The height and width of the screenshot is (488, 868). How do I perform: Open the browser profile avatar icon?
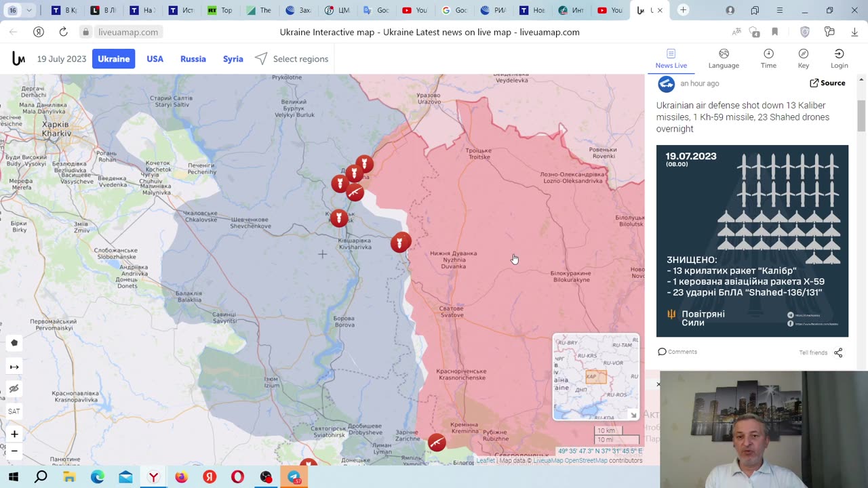(x=730, y=10)
